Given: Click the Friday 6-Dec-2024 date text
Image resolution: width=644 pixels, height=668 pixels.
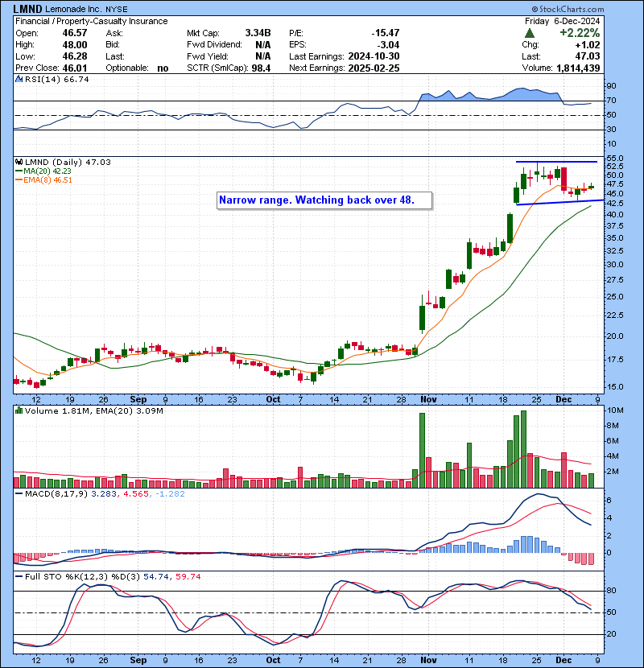Looking at the screenshot, I should coord(562,21).
